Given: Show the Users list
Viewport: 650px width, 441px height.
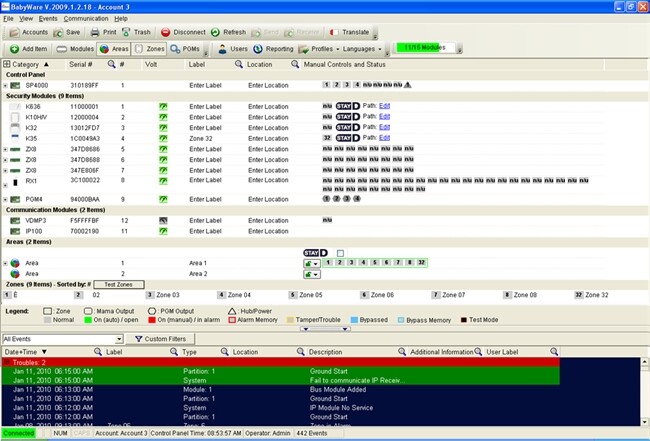Looking at the screenshot, I should point(233,48).
